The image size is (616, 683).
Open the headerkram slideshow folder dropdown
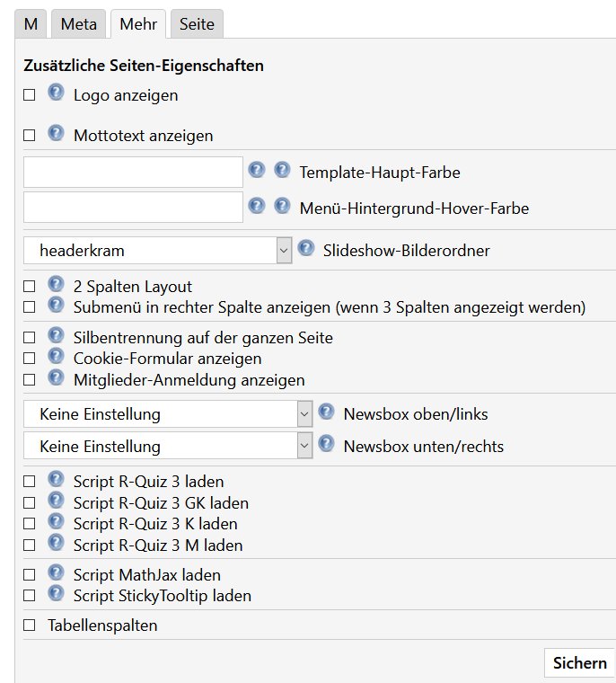click(x=157, y=251)
